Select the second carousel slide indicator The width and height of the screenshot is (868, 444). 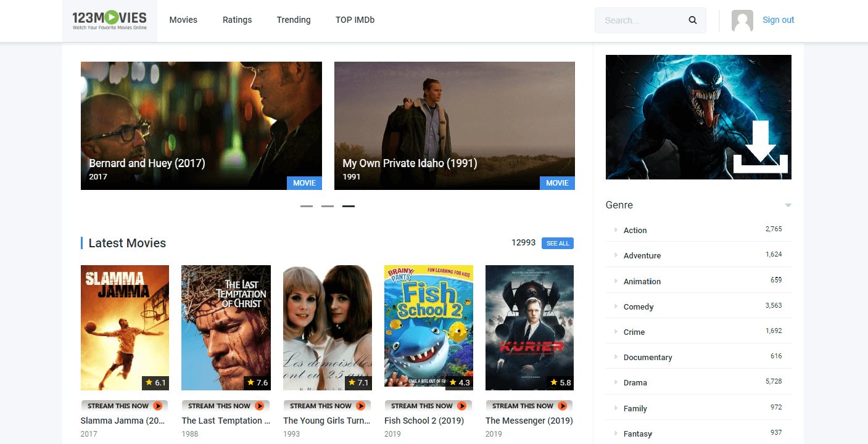(x=328, y=206)
